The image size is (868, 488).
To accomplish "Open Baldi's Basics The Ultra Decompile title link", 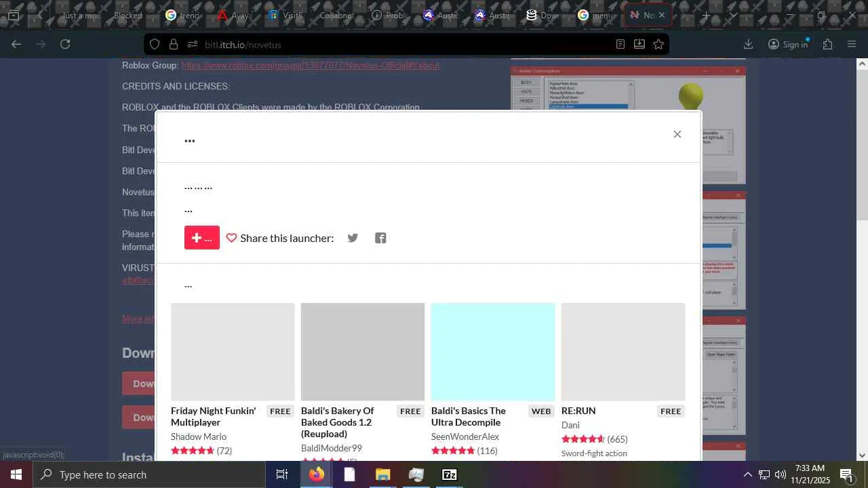I will pyautogui.click(x=469, y=416).
